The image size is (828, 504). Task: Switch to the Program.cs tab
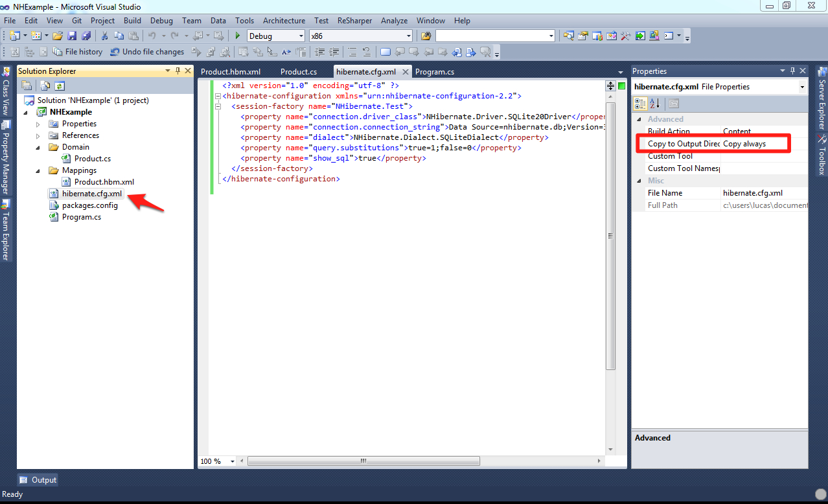tap(435, 72)
